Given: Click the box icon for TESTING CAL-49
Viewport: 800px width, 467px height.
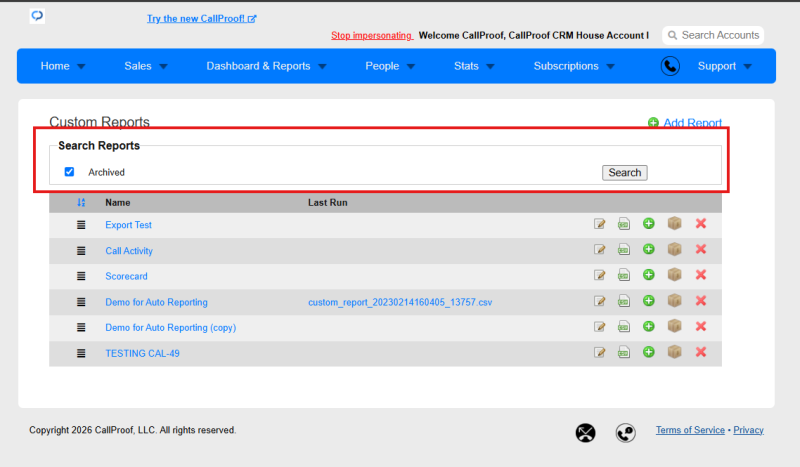Looking at the screenshot, I should point(674,351).
